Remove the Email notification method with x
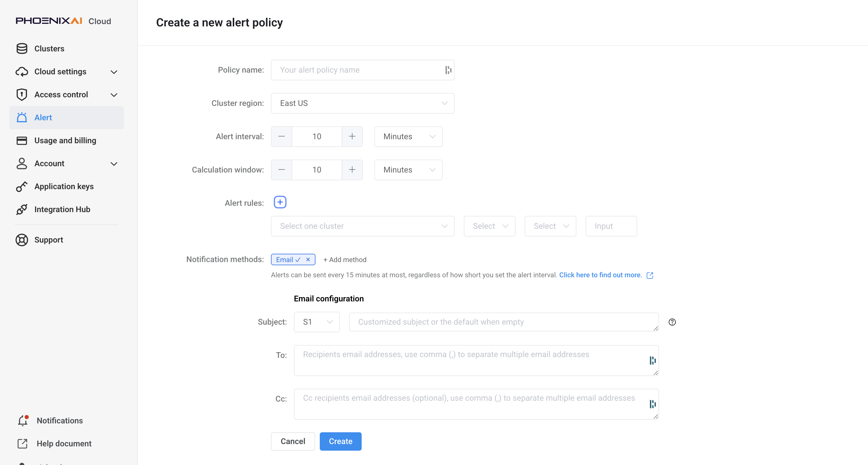This screenshot has width=868, height=465. [x=308, y=259]
